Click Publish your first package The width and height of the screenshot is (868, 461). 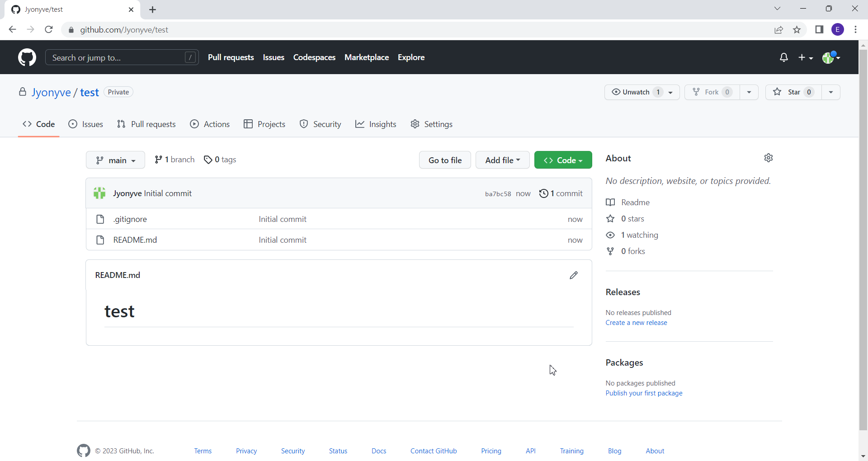[x=644, y=393]
